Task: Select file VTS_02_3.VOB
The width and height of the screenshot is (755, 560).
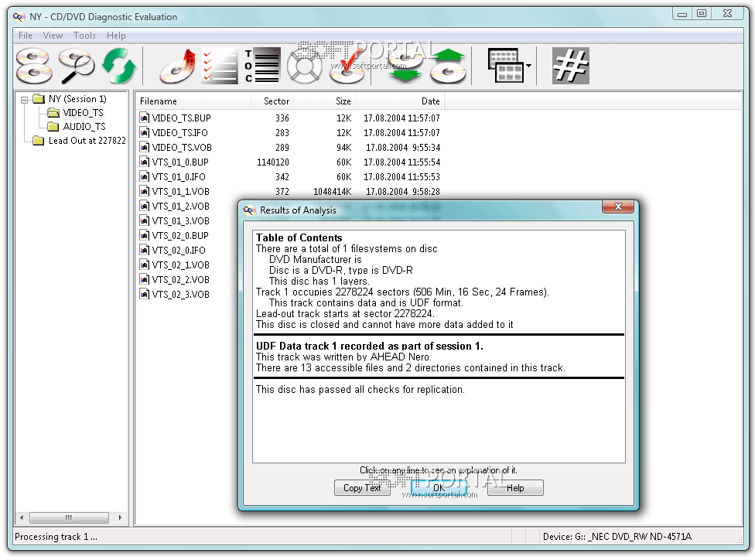Action: [x=180, y=294]
